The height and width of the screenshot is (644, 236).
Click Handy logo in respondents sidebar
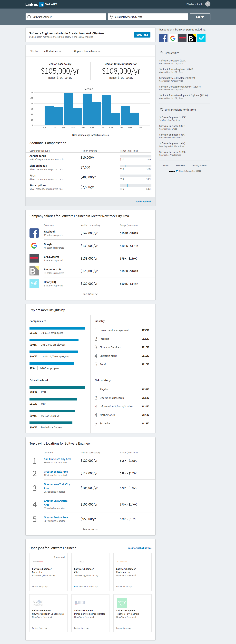click(x=201, y=38)
